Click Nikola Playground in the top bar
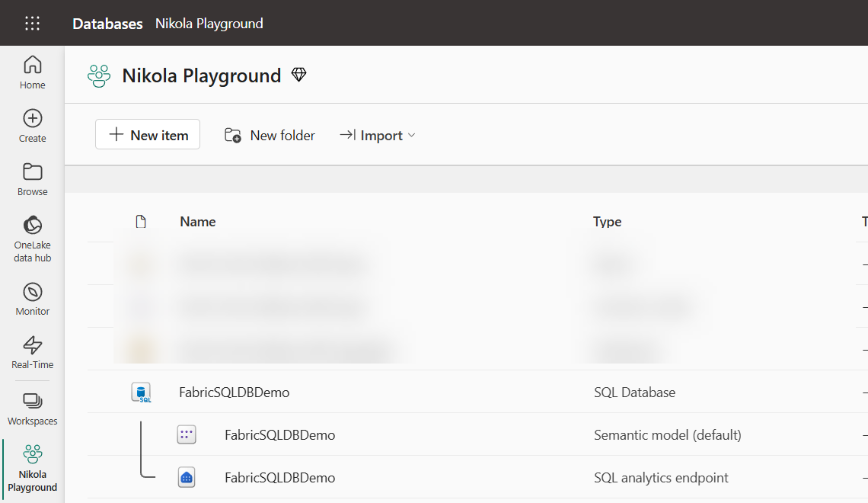 point(209,24)
